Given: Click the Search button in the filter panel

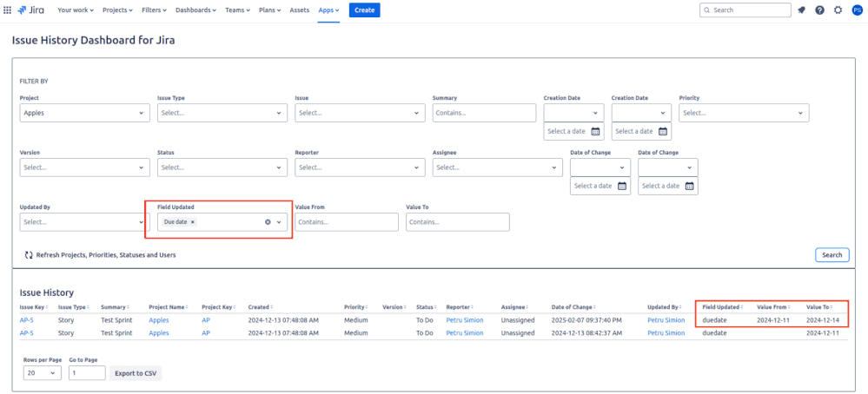Looking at the screenshot, I should (832, 255).
